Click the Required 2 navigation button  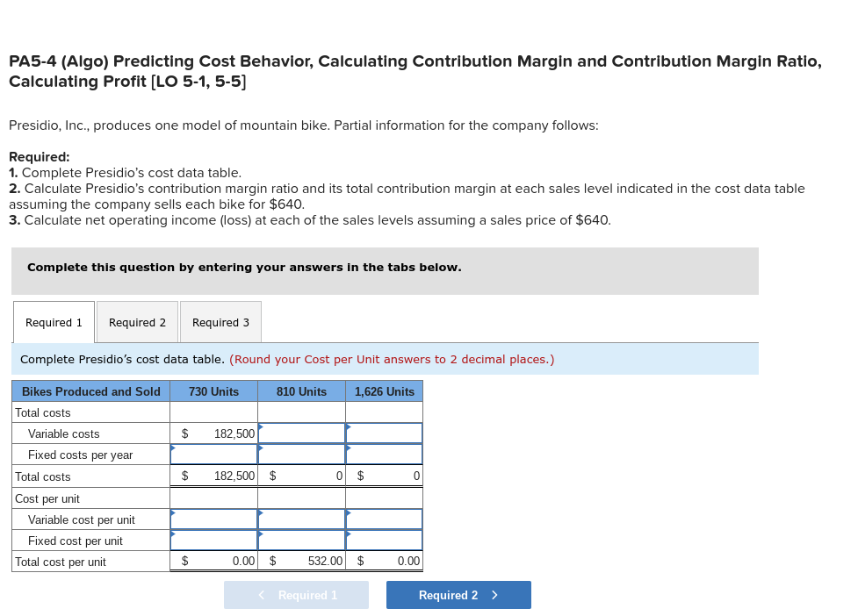pyautogui.click(x=458, y=595)
